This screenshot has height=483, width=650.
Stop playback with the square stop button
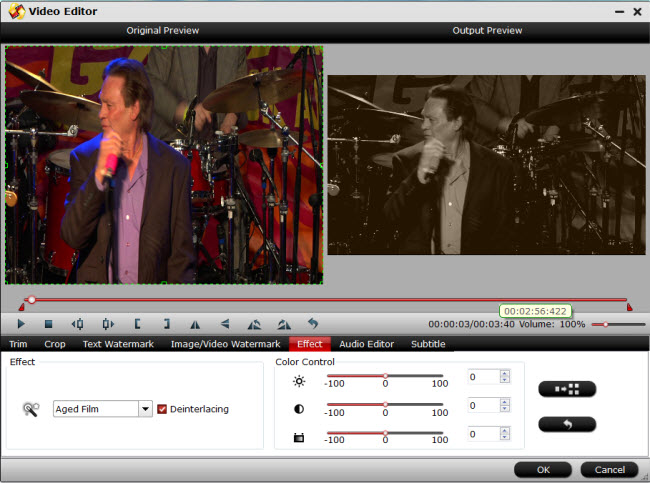click(x=49, y=324)
